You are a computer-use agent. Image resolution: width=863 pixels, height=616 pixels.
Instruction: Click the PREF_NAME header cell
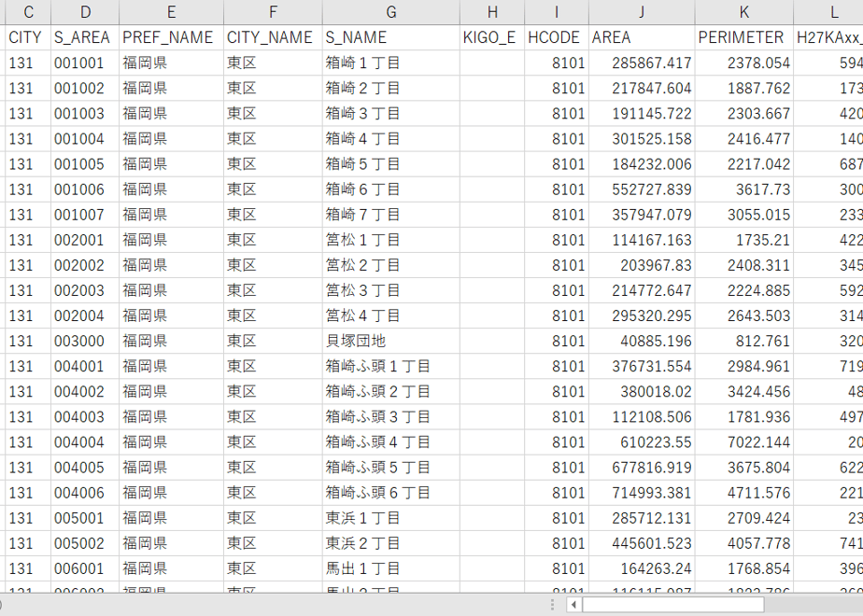point(171,37)
